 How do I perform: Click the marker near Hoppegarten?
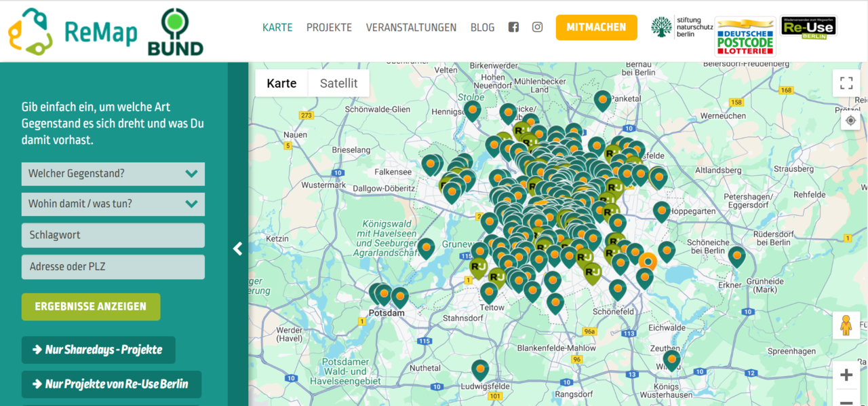pyautogui.click(x=661, y=212)
